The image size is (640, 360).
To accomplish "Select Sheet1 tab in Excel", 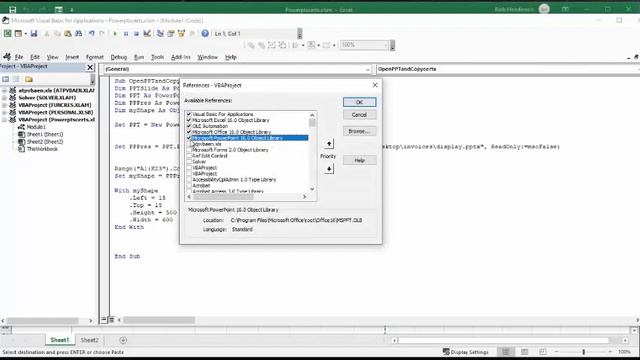I will click(x=60, y=340).
